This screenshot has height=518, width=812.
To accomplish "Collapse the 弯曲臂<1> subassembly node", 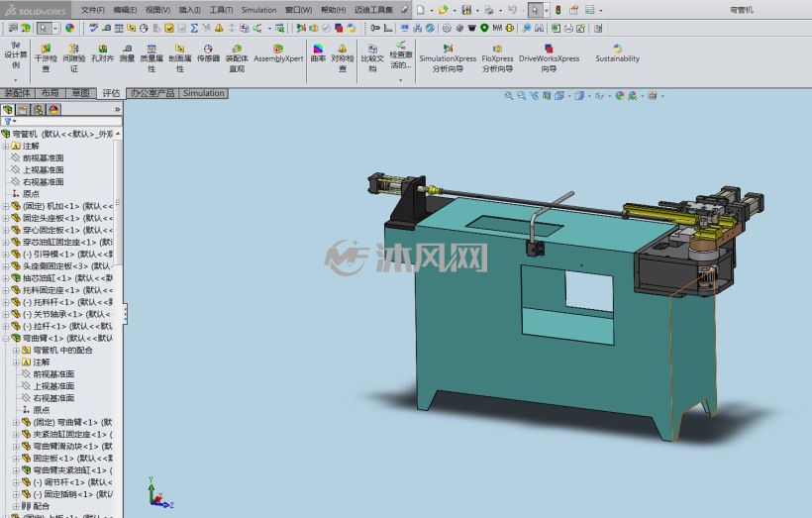I will point(6,339).
